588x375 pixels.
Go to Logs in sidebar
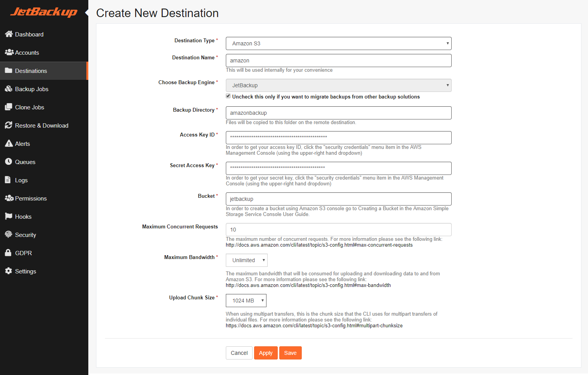(x=44, y=180)
